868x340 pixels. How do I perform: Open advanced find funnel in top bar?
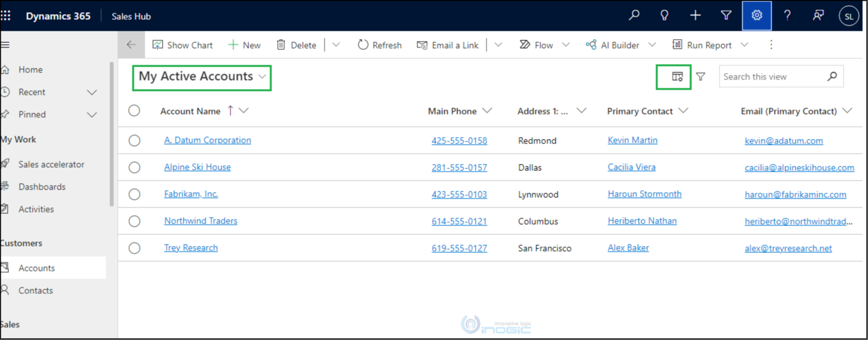point(726,15)
